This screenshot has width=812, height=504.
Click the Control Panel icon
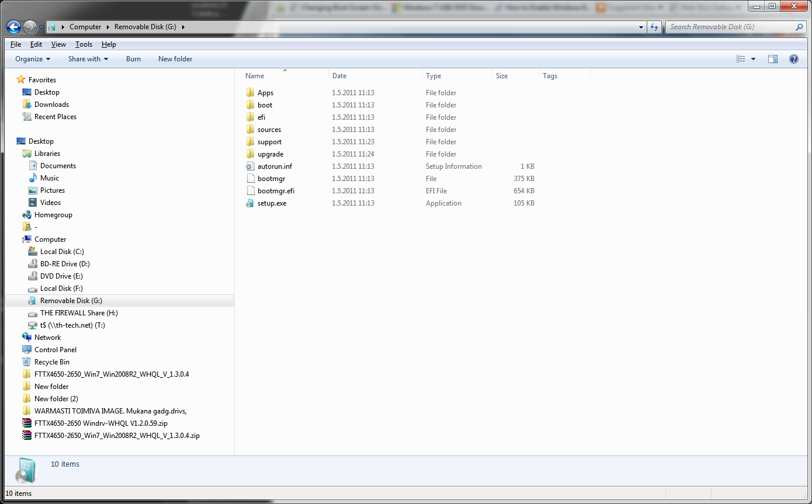coord(27,350)
